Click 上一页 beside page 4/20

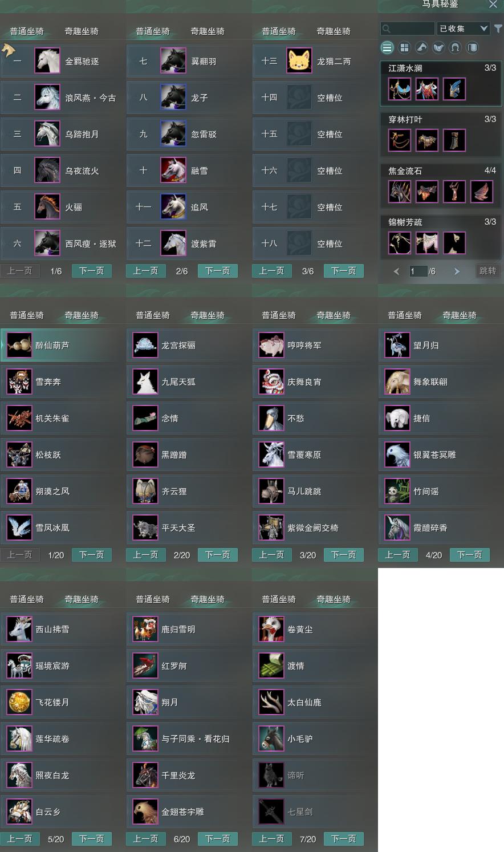[x=397, y=555]
